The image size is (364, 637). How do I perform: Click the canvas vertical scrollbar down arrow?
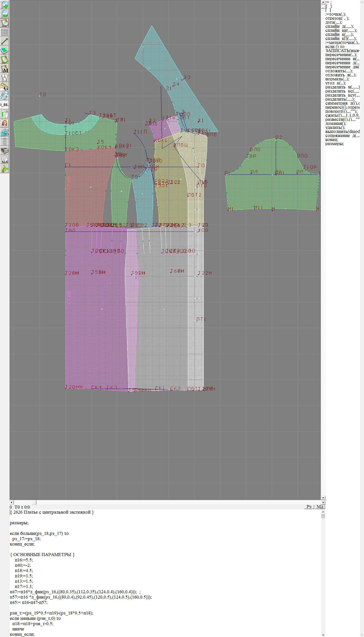pos(323,498)
